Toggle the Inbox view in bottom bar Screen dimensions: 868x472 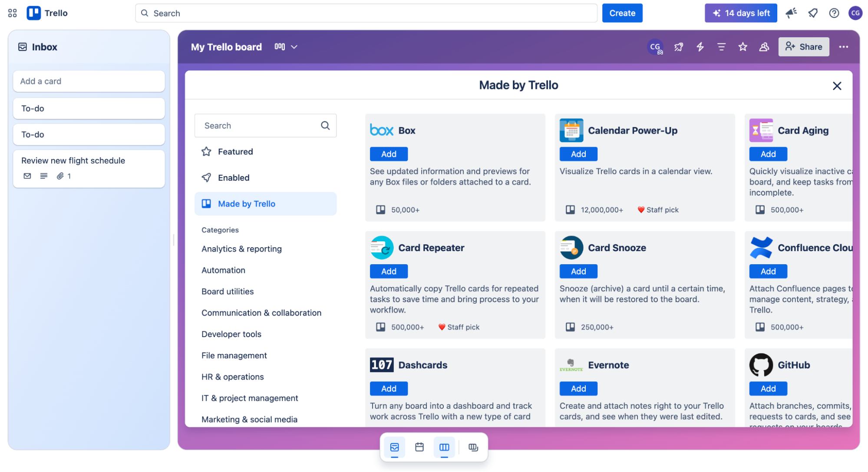(x=394, y=447)
